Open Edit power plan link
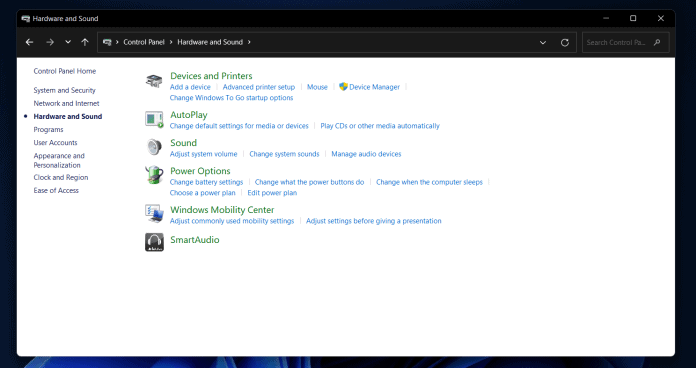Image resolution: width=696 pixels, height=368 pixels. click(272, 193)
